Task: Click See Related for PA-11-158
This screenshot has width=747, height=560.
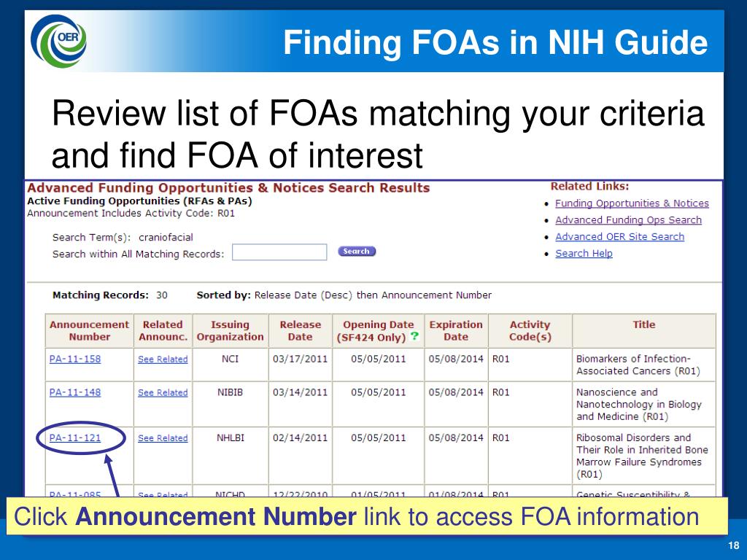Action: point(163,359)
